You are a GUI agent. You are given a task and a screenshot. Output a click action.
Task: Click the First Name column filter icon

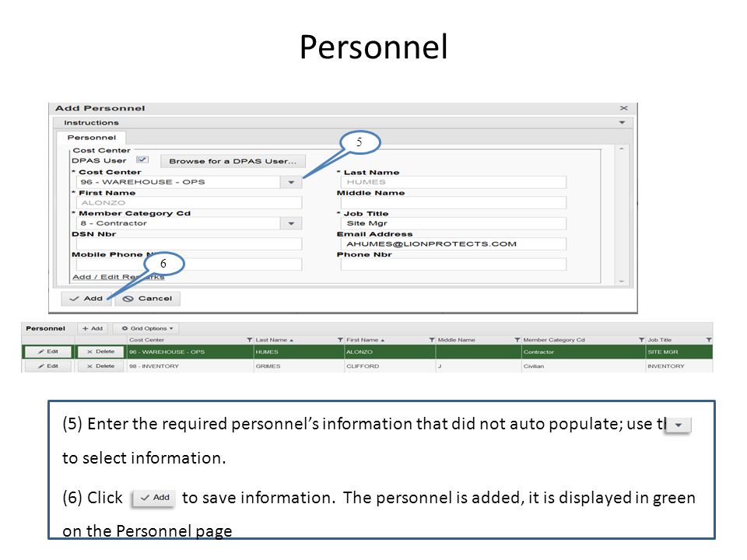432,340
